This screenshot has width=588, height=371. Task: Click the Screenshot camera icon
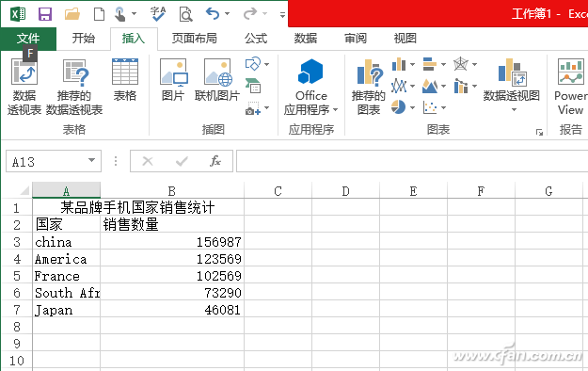(x=253, y=108)
